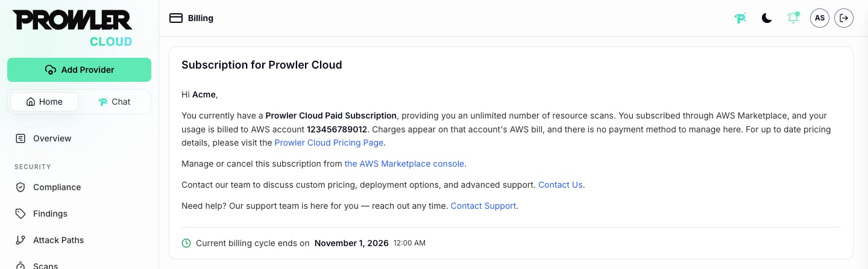This screenshot has width=868, height=269.
Task: Click the Attack Paths branch icon
Action: 20,240
